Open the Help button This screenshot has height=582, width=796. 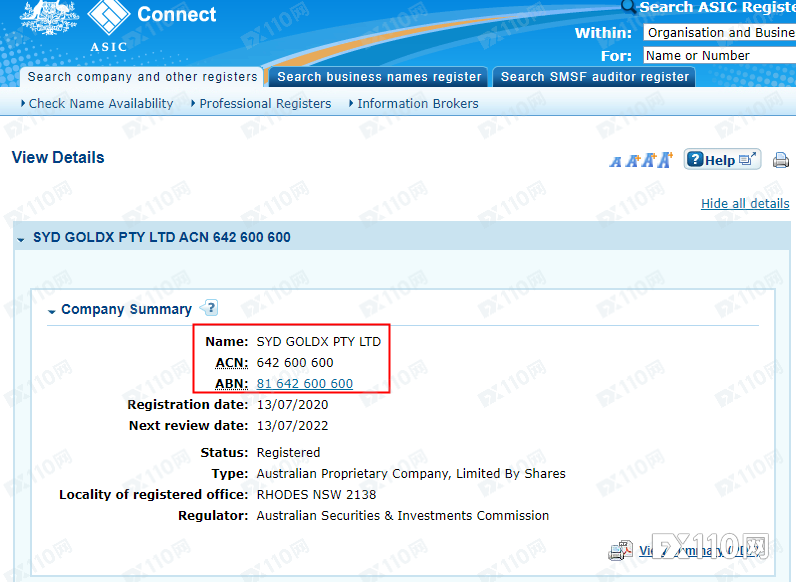click(722, 159)
